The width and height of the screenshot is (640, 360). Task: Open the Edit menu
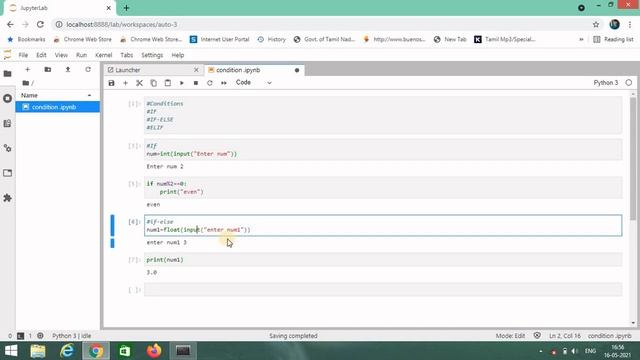coord(41,55)
